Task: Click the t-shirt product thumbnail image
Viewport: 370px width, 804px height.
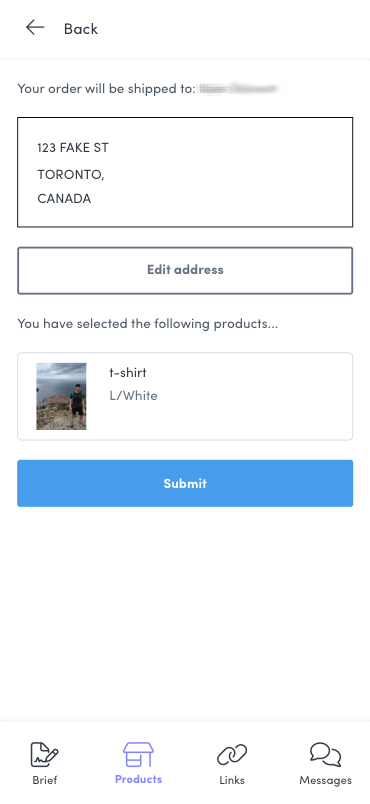Action: coord(61,396)
